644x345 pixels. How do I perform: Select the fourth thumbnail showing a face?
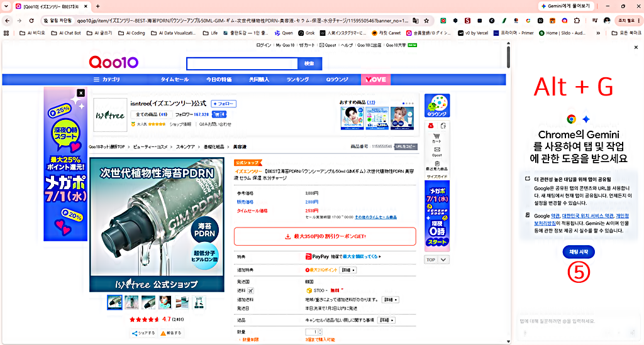165,302
